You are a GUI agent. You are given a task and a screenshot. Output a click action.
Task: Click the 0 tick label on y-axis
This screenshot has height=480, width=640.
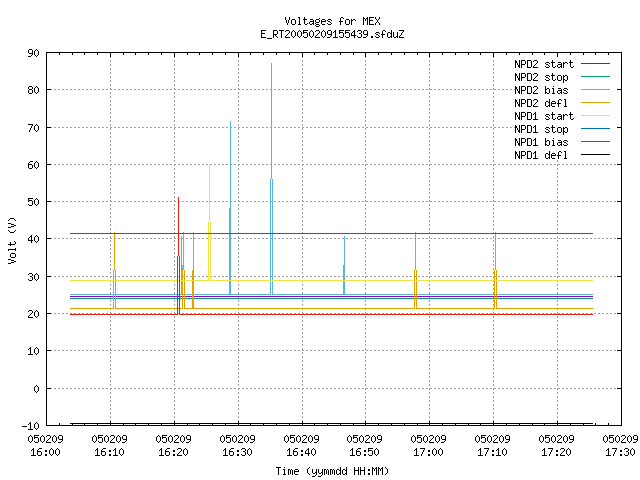(x=36, y=389)
